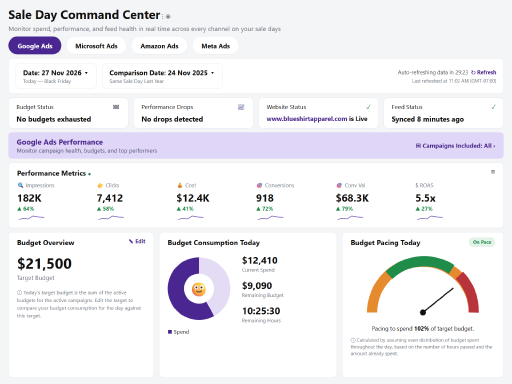Viewport: 512px width, 384px height.
Task: Click the Cost money bag icon
Action: point(180,185)
